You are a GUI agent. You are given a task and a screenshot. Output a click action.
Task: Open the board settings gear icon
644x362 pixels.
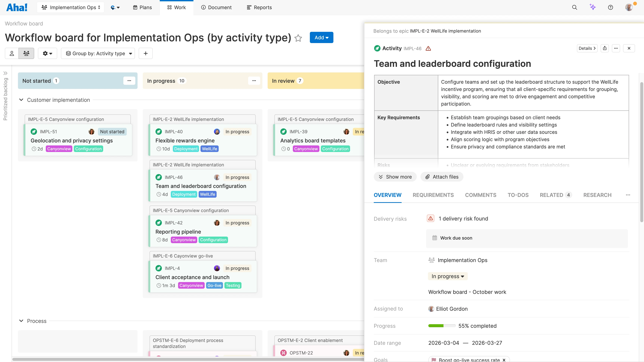tap(47, 53)
